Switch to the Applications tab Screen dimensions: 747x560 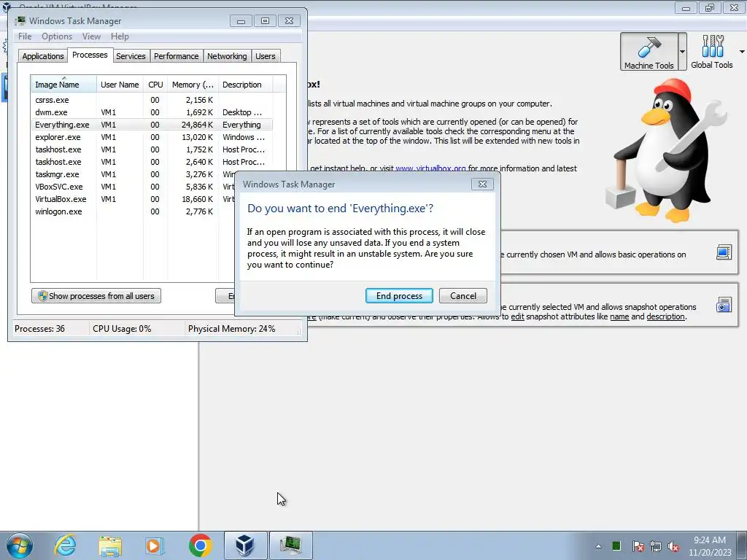[x=43, y=55]
